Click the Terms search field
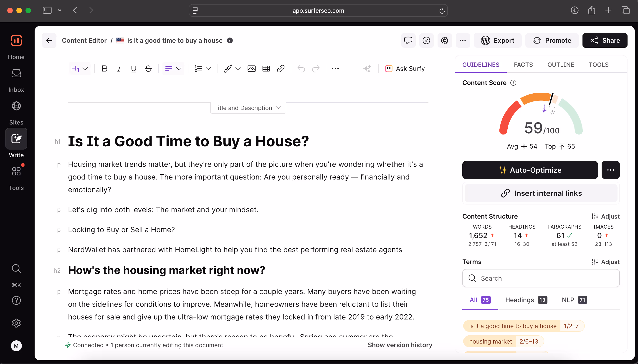The height and width of the screenshot is (364, 638). point(541,278)
